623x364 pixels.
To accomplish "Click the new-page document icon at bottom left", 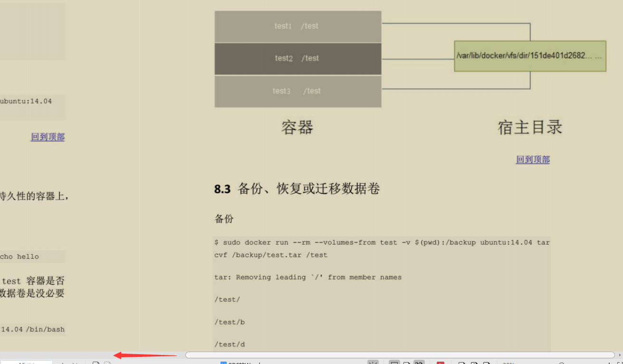I will tap(96, 362).
